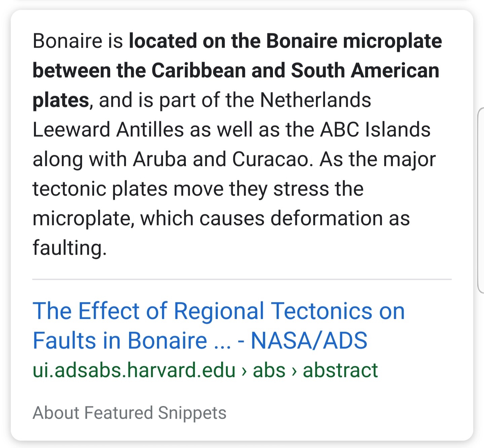Image resolution: width=484 pixels, height=448 pixels.
Task: Open the ui.adsabs.harvard.edu green URL
Action: (x=134, y=370)
